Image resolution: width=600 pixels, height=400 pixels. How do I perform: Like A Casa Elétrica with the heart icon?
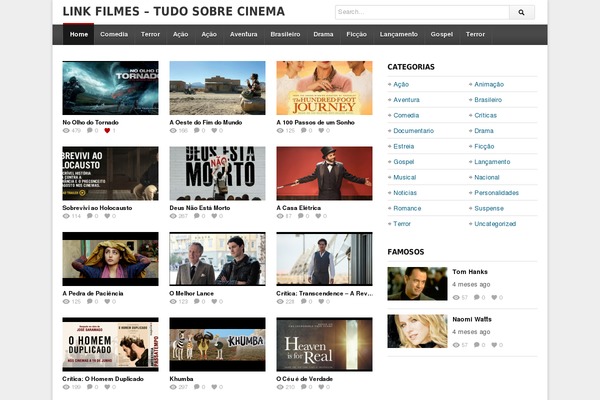pos(318,216)
